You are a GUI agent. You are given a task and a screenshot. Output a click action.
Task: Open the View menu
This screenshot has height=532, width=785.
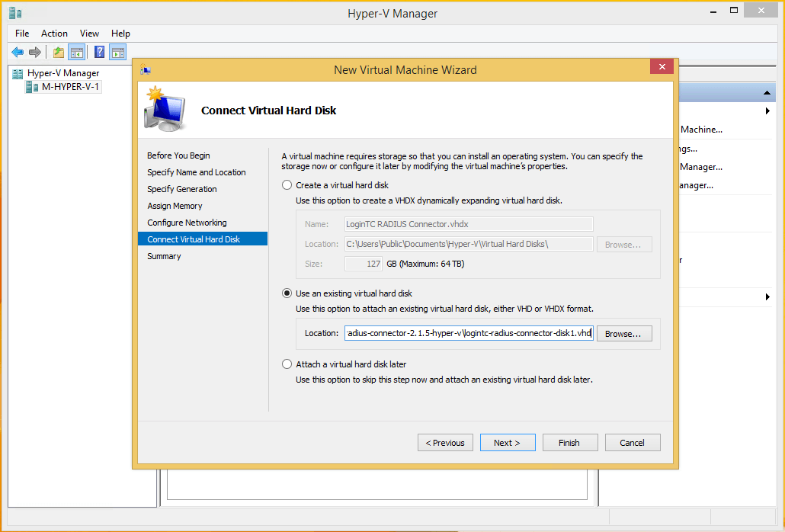[89, 34]
